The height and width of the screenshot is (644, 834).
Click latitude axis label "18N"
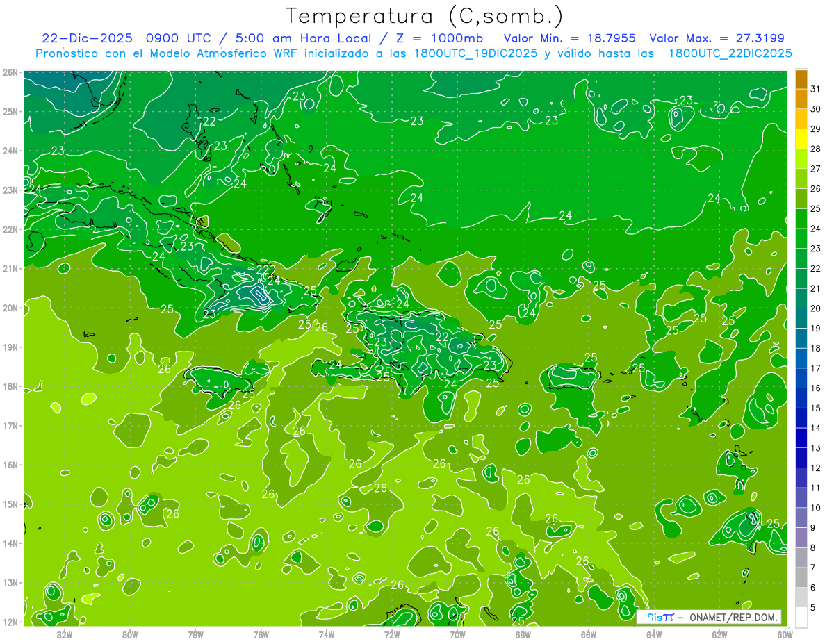pyautogui.click(x=10, y=386)
